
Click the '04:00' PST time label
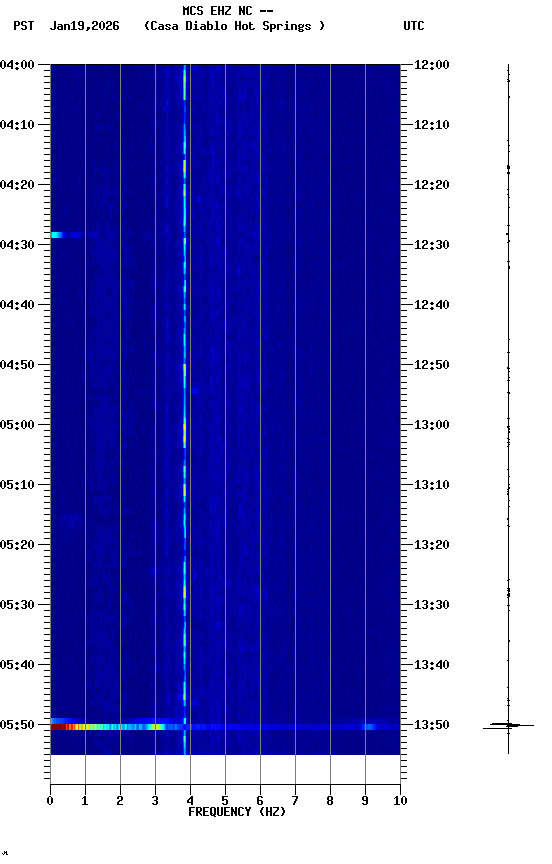pyautogui.click(x=17, y=65)
